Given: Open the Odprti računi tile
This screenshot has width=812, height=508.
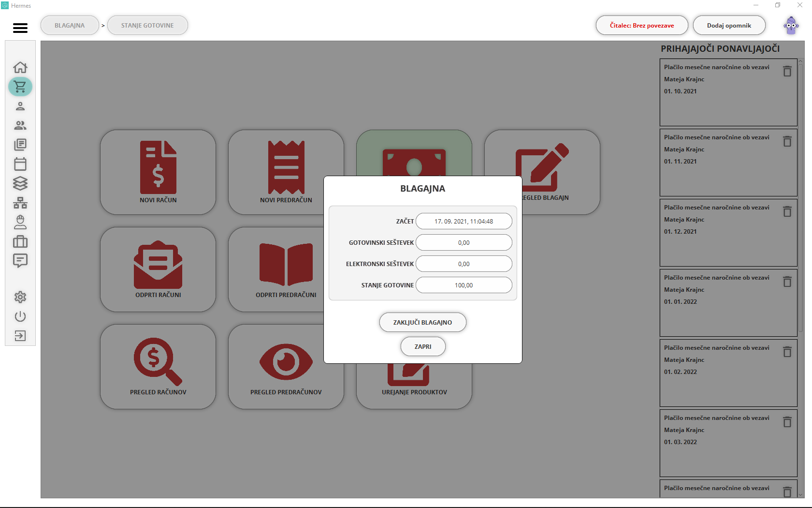Looking at the screenshot, I should point(158,269).
